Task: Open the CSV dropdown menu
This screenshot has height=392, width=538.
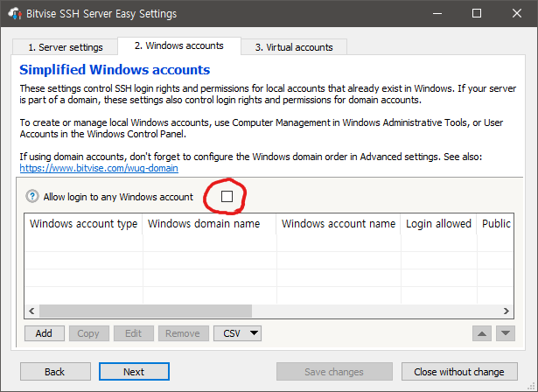Action: (237, 333)
